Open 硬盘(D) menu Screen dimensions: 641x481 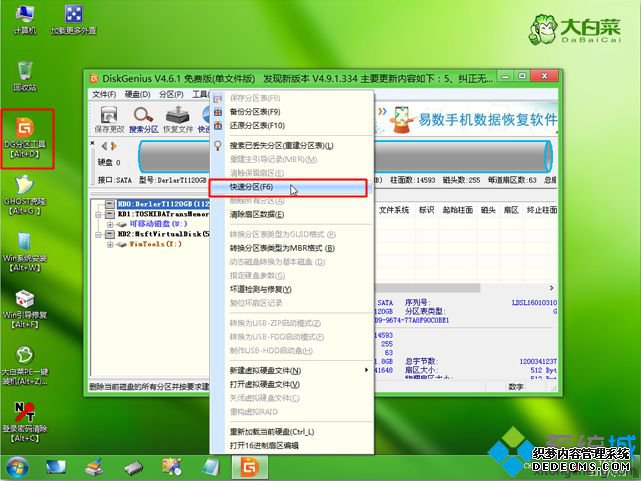click(x=137, y=94)
